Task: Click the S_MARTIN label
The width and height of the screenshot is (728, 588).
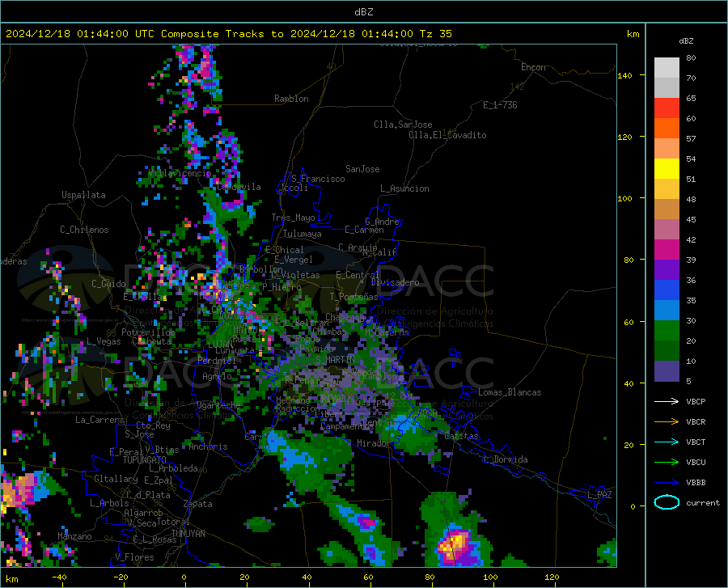Action: click(x=335, y=360)
